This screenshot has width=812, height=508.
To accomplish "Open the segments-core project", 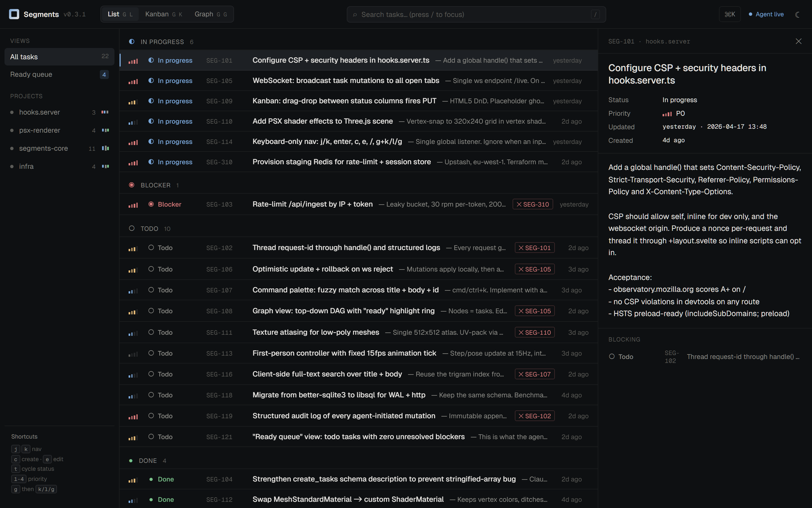I will click(59, 148).
